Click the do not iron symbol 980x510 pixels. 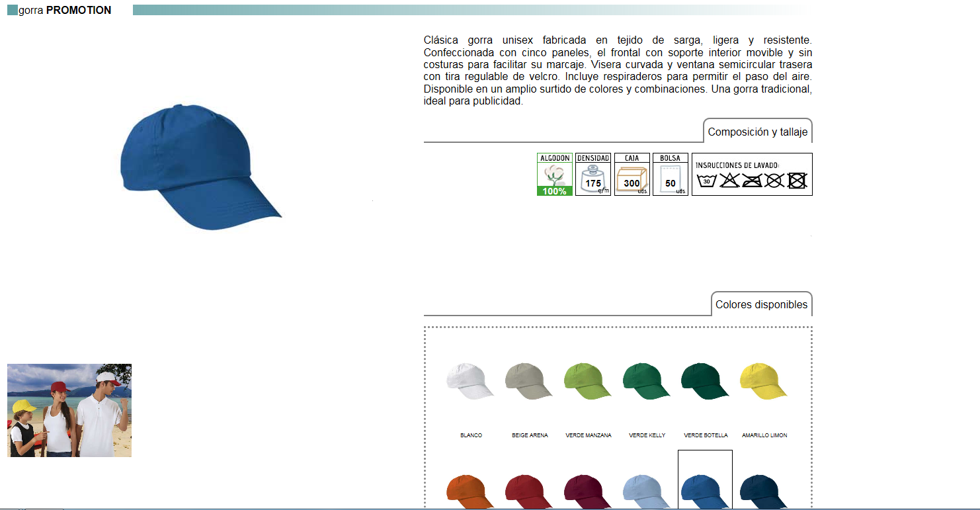[x=753, y=180]
